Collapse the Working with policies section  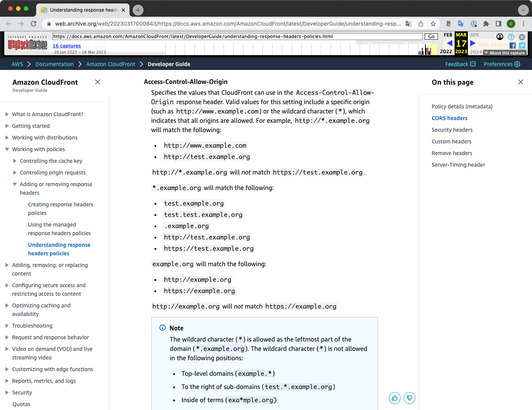[7, 149]
